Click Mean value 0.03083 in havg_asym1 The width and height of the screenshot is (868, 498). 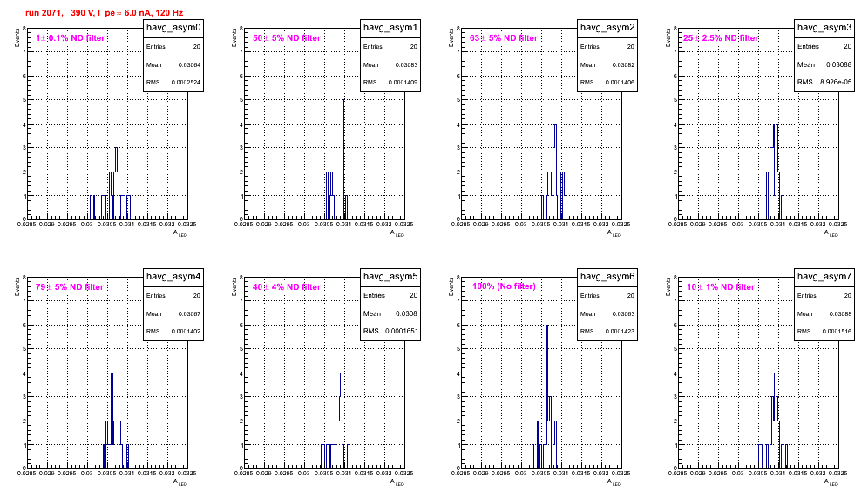coord(406,64)
